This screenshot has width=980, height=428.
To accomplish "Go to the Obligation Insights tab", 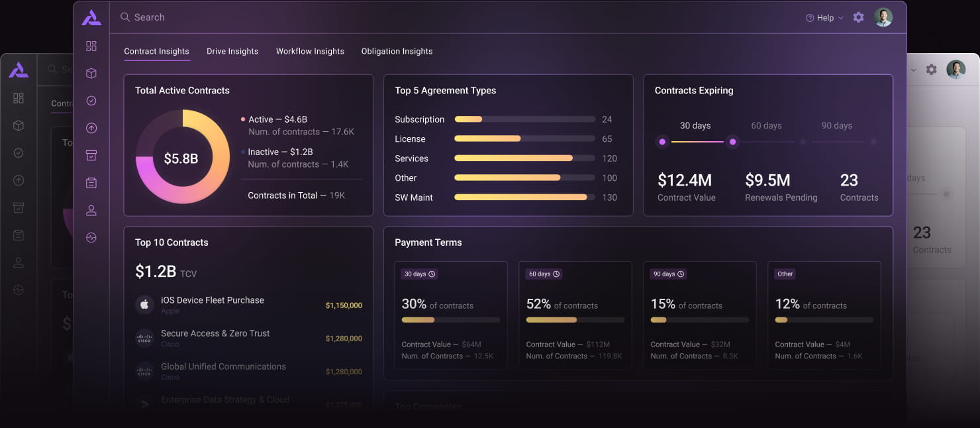I will (397, 51).
